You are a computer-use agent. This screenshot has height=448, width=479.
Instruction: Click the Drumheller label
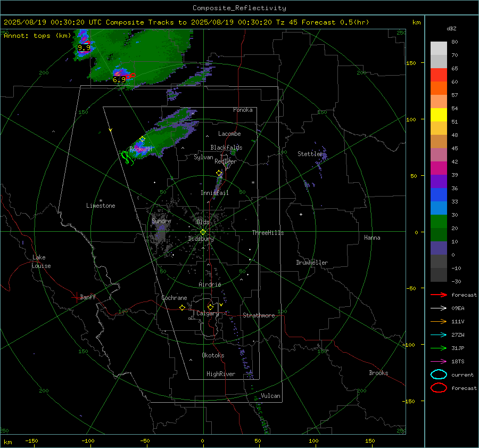pyautogui.click(x=312, y=263)
